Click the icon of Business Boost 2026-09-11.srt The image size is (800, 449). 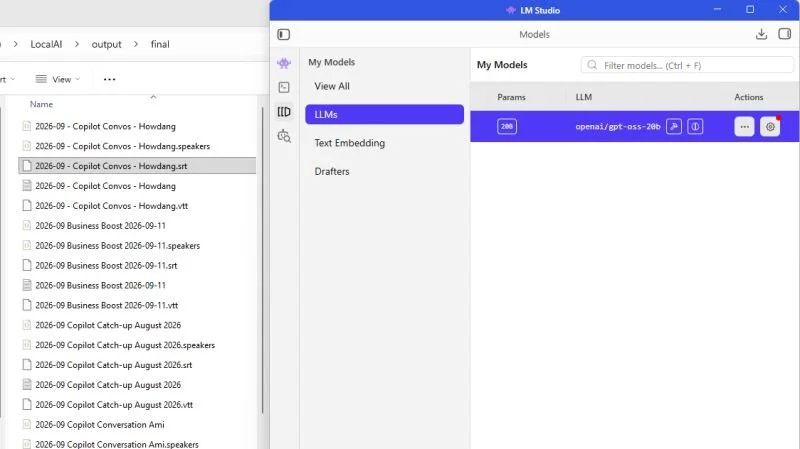(x=27, y=265)
